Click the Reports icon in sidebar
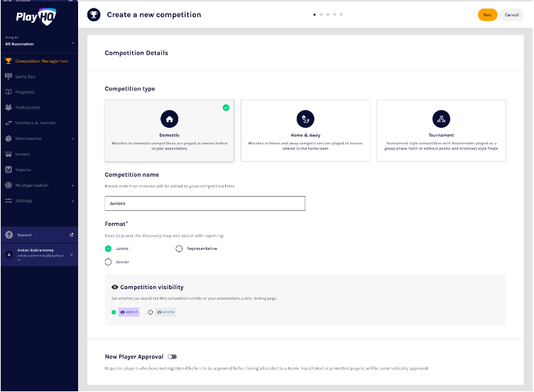Screen dimensions: 534x392 point(9,170)
